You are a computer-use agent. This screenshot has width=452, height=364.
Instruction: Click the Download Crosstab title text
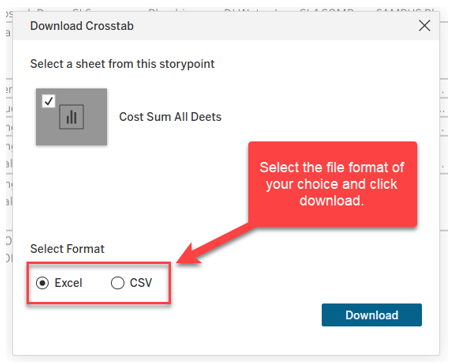(82, 26)
